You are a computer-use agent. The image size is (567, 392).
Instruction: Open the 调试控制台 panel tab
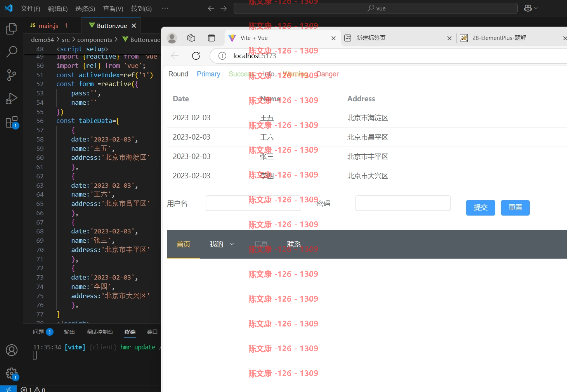[100, 332]
